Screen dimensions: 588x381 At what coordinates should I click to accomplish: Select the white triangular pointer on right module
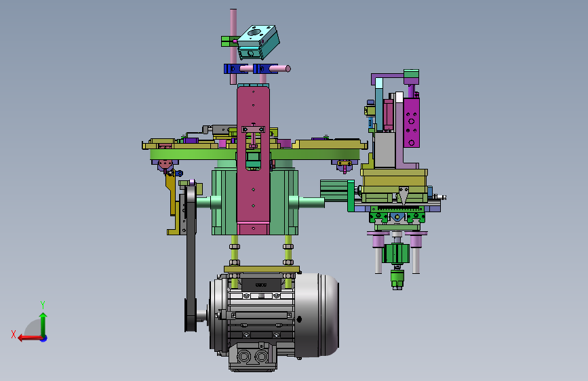[x=404, y=196]
